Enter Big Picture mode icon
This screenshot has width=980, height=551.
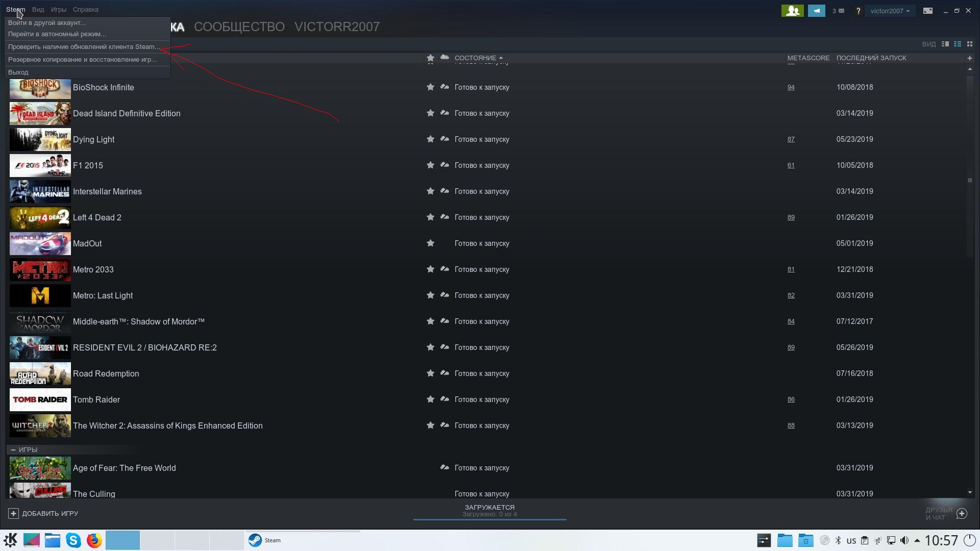click(x=927, y=11)
